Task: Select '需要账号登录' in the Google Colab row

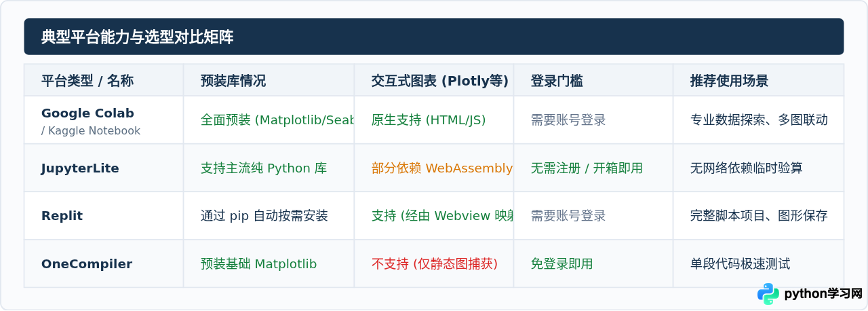Action: (568, 120)
